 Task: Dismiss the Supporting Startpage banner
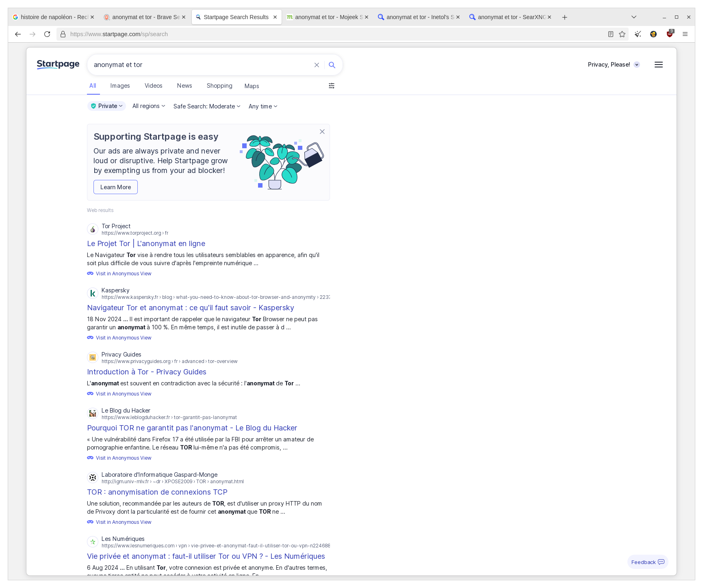click(x=322, y=132)
